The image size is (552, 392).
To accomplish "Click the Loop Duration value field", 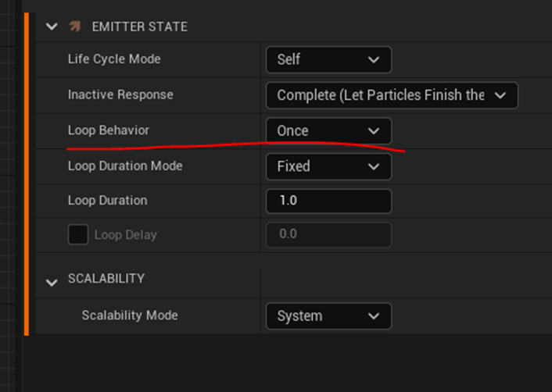I will (x=328, y=201).
